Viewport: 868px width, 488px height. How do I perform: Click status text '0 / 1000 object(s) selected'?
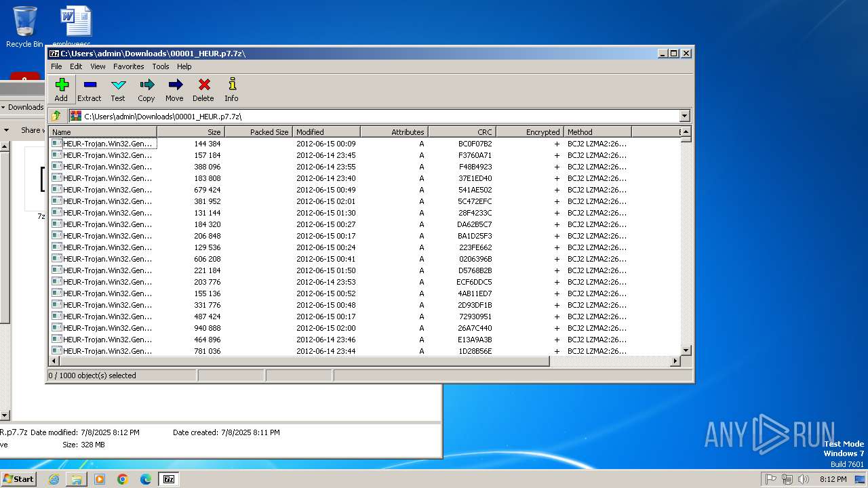[x=92, y=375]
